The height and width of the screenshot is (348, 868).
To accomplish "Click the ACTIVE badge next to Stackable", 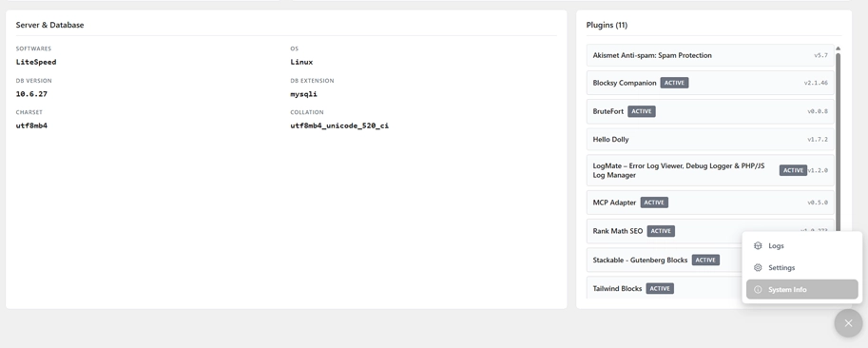I will [x=705, y=260].
